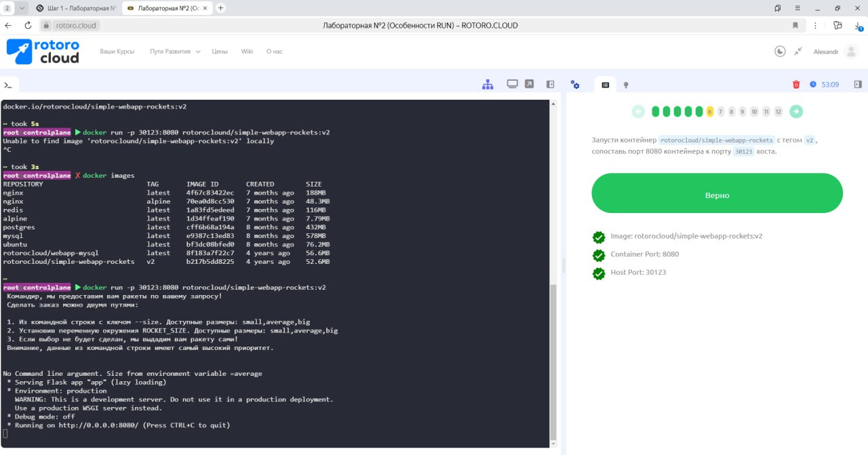The image size is (868, 466).
Task: Jump to step 9
Action: click(743, 111)
